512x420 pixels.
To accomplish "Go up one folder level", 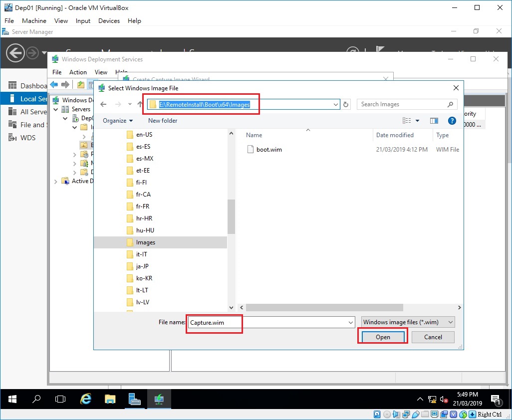I will tap(140, 104).
